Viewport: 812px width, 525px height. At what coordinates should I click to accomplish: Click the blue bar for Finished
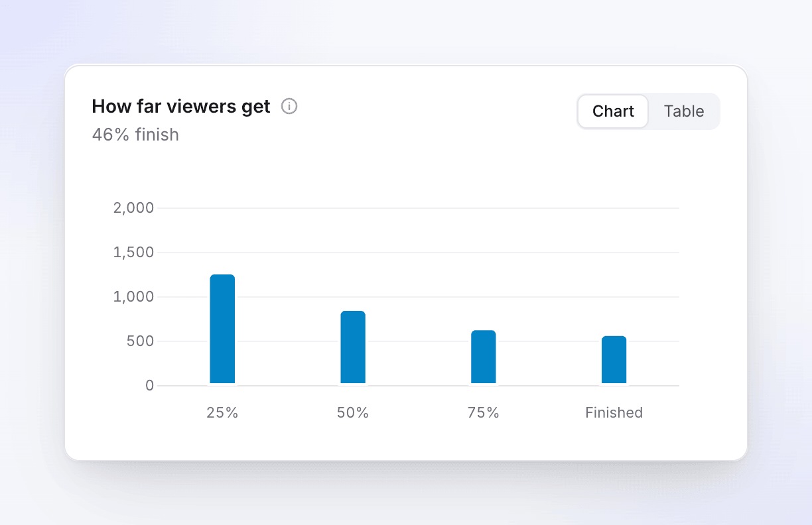pos(614,360)
